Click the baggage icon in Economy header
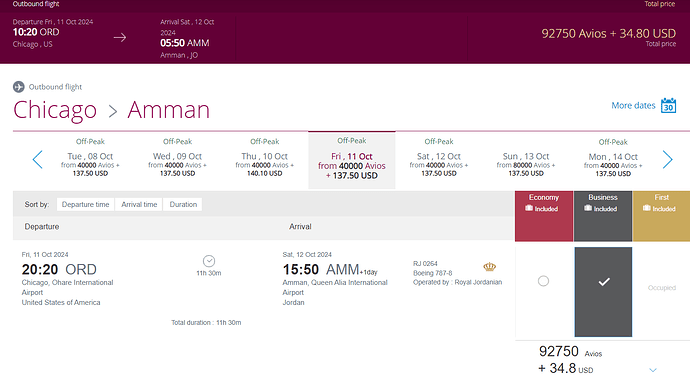Viewport: 690px width, 381px height. tap(529, 208)
